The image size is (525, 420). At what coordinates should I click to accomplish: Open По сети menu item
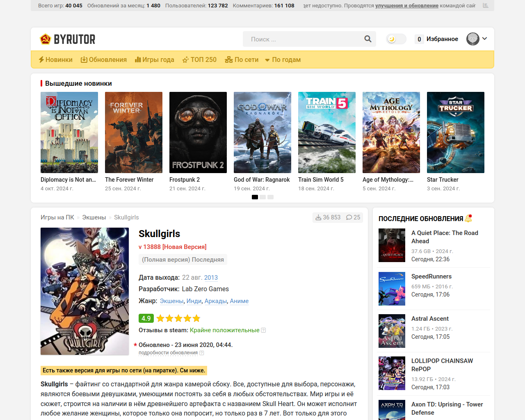(242, 59)
